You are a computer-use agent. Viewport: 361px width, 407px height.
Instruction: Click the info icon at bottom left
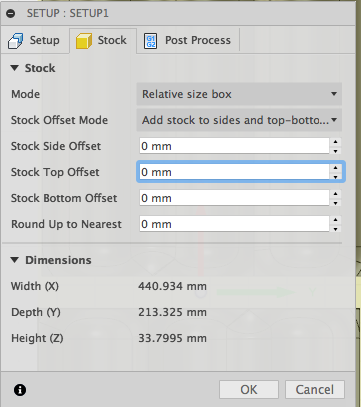20,390
